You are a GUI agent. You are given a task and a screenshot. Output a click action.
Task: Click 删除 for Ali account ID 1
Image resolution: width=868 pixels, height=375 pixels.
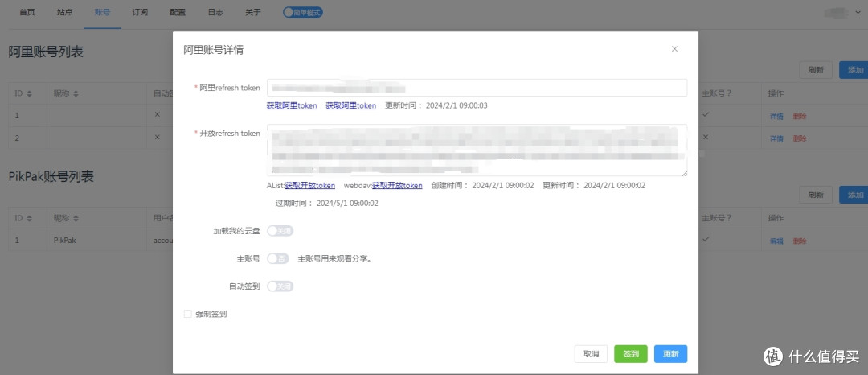click(800, 117)
